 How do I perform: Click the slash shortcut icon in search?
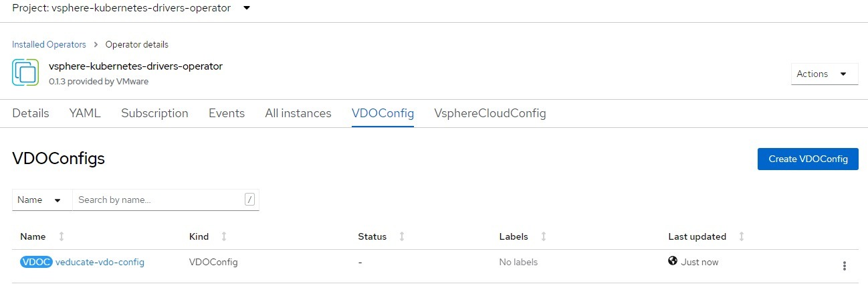249,200
